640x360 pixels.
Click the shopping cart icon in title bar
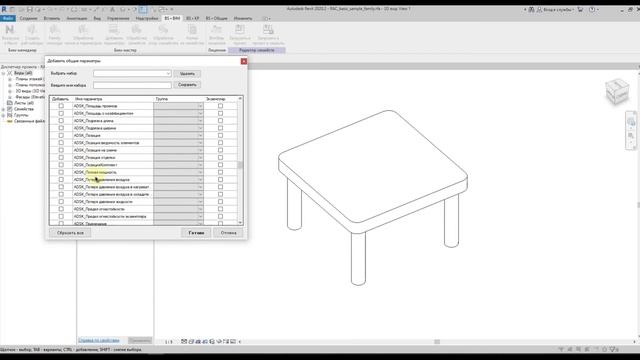tap(580, 9)
